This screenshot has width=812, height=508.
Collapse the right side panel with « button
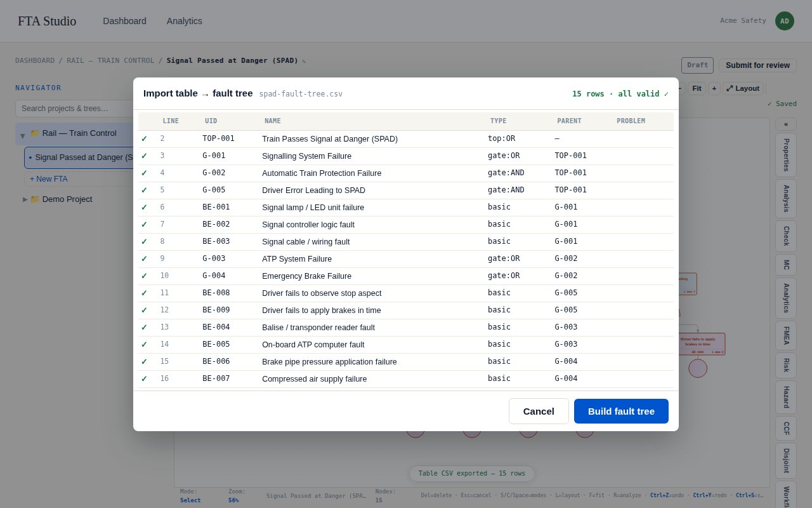pyautogui.click(x=786, y=124)
